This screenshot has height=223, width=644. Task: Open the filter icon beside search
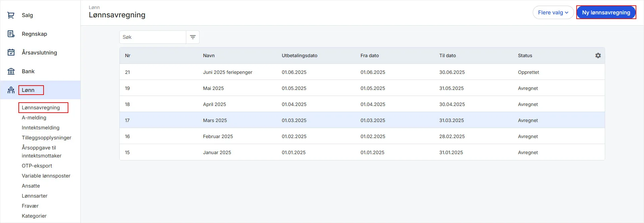(193, 37)
